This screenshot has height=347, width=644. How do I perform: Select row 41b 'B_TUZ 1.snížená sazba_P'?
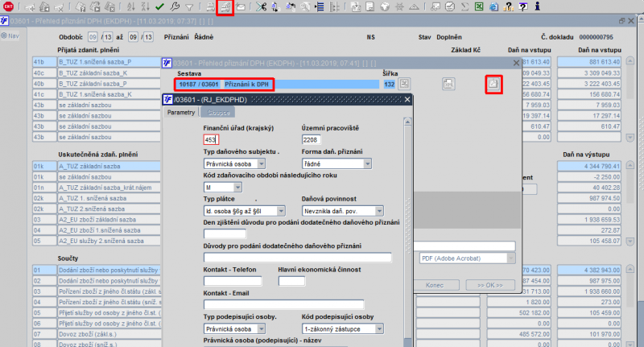[x=96, y=62]
